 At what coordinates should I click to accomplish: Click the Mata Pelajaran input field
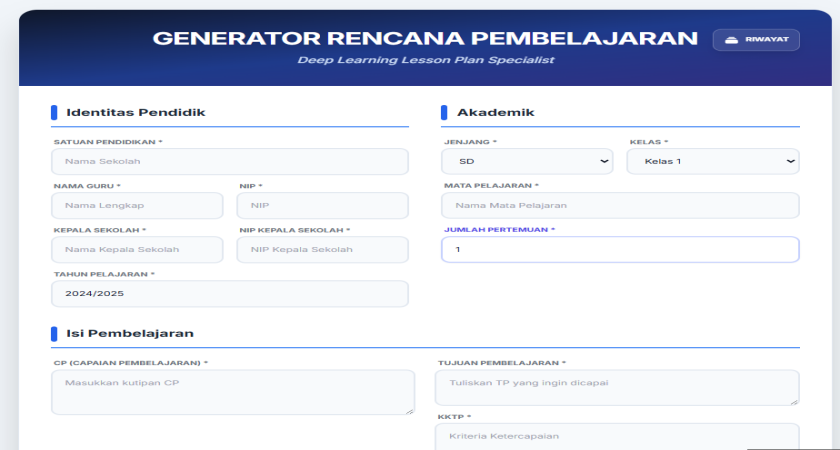(620, 205)
